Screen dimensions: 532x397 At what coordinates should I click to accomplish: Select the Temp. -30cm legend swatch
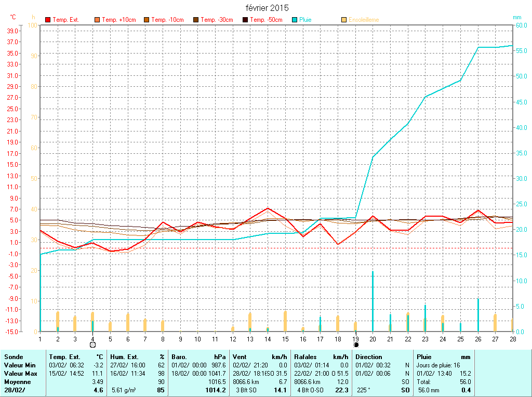196,20
